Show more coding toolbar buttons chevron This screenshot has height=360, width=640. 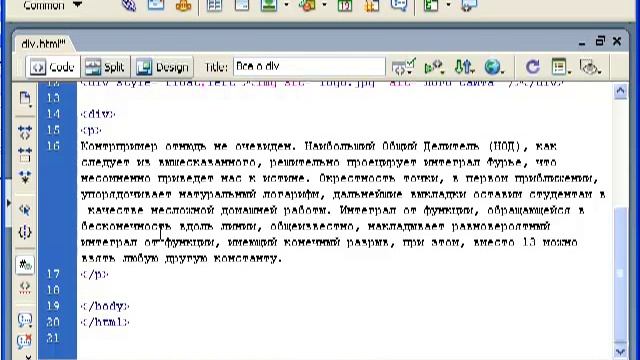[x=28, y=357]
